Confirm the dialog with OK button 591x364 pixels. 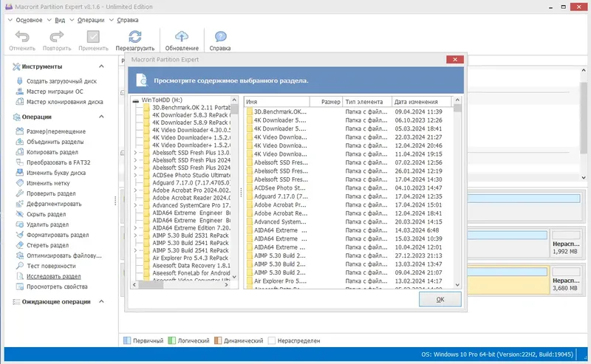pyautogui.click(x=440, y=300)
